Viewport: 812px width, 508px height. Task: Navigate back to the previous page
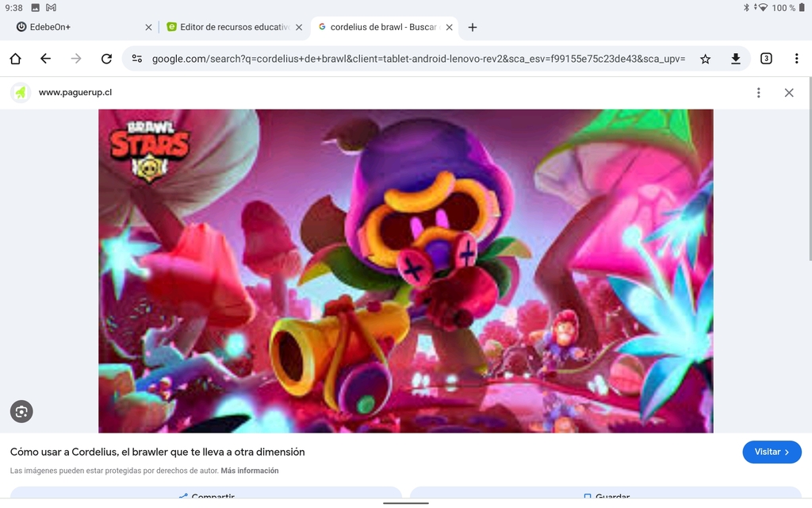point(45,59)
